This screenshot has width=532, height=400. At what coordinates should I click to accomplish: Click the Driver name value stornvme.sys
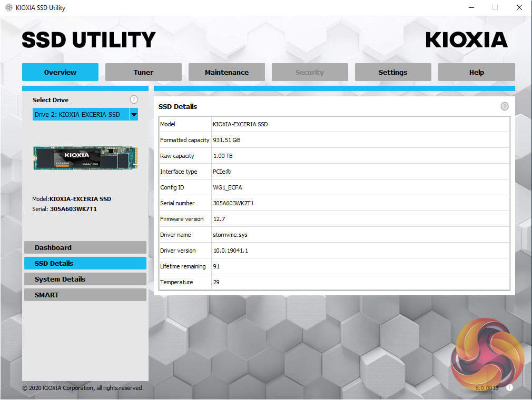[230, 235]
